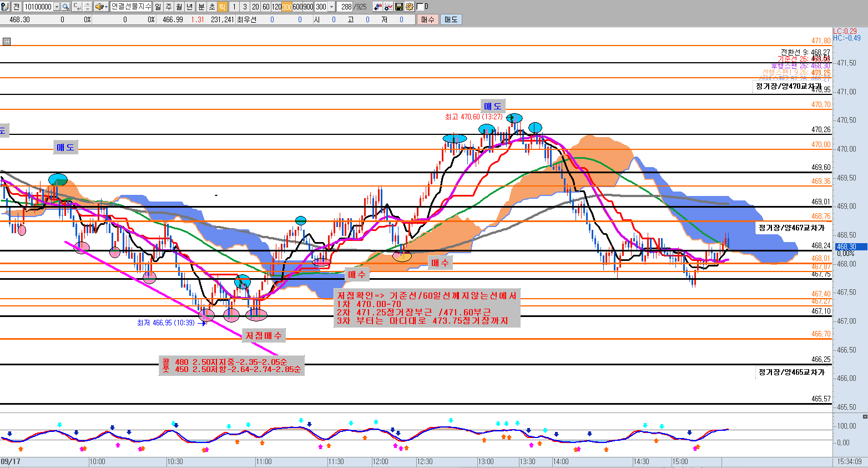868x468 pixels.
Task: Toggle the checkbox labeled D in toolbar
Action: [420, 7]
